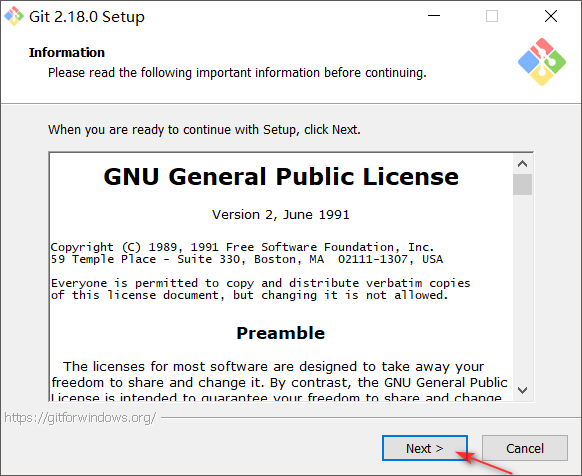Screen dimensions: 582x476
Task: Click the Next button to continue setup
Action: [425, 448]
